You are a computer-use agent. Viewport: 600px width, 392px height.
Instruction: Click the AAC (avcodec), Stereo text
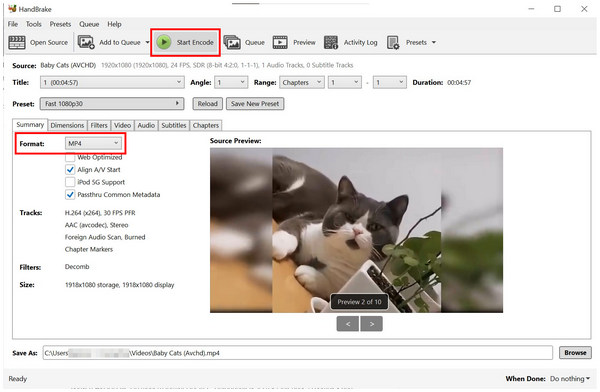96,225
